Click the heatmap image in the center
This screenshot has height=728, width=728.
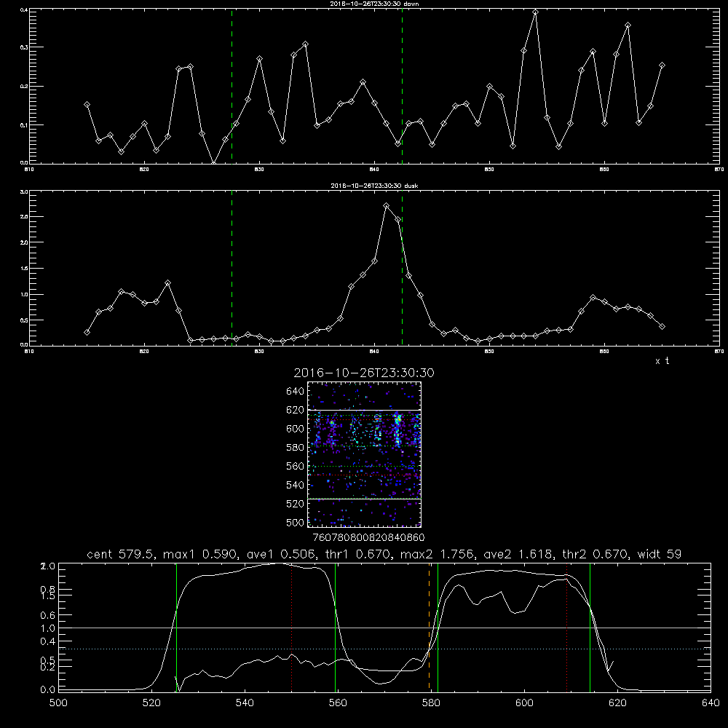365,454
